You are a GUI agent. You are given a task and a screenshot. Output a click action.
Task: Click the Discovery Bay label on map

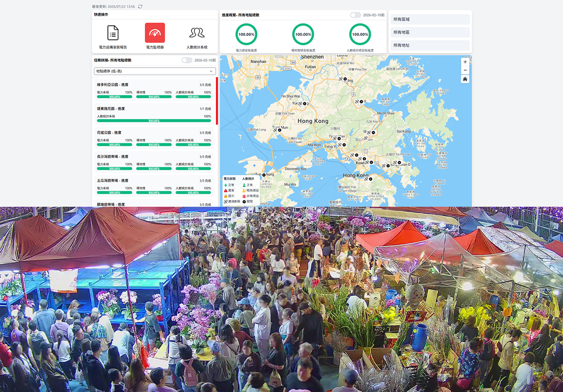pyautogui.click(x=295, y=169)
